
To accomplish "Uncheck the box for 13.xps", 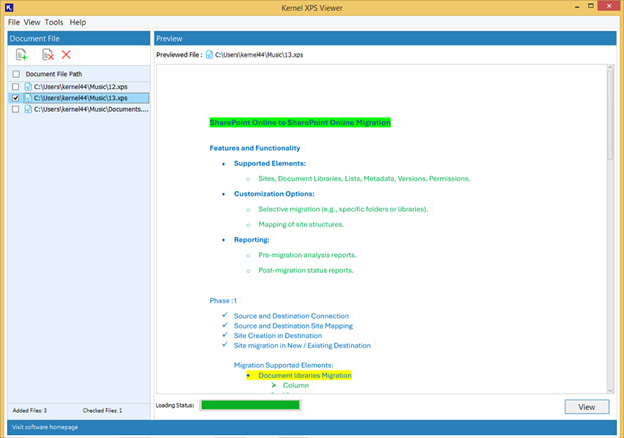I will click(16, 98).
